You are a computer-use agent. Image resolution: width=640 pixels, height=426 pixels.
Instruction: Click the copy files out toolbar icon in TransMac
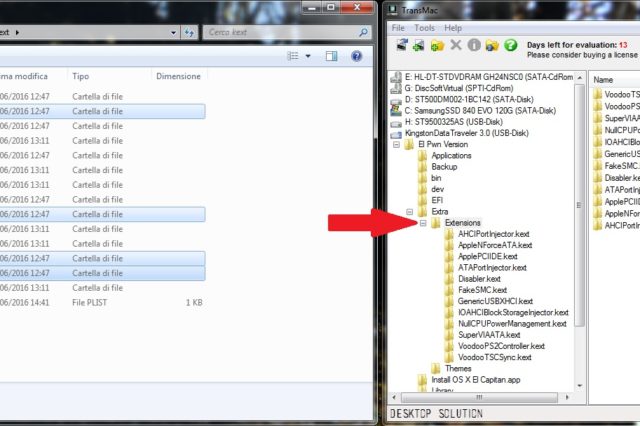click(x=402, y=45)
